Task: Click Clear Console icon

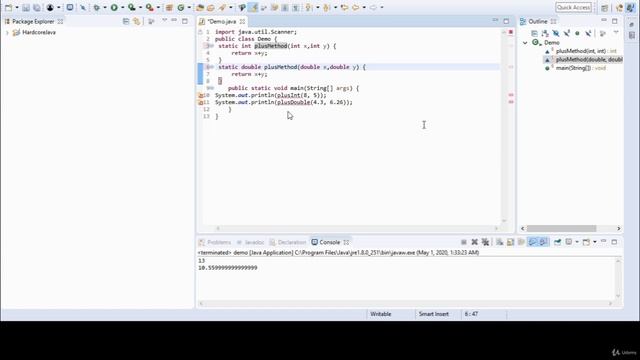Action: [x=500, y=242]
